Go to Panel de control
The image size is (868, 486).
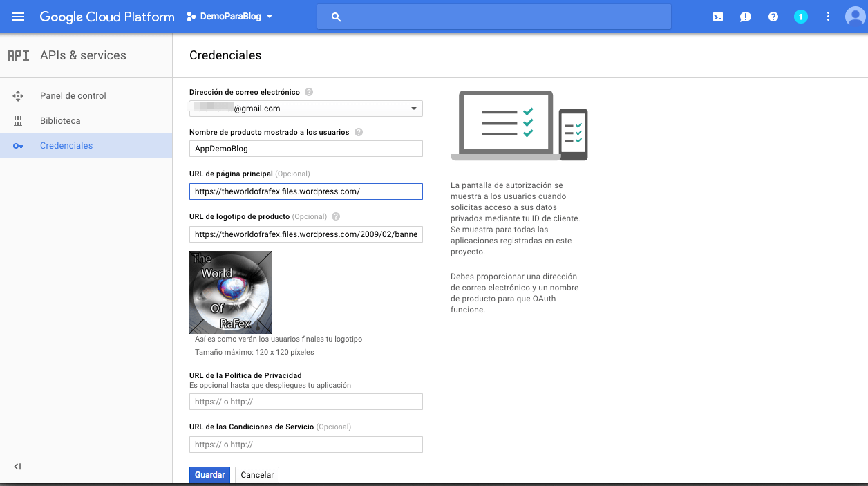click(73, 96)
